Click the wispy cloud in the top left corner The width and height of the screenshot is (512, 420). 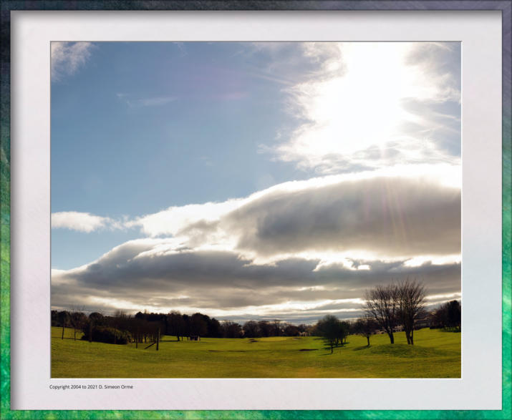pyautogui.click(x=69, y=56)
